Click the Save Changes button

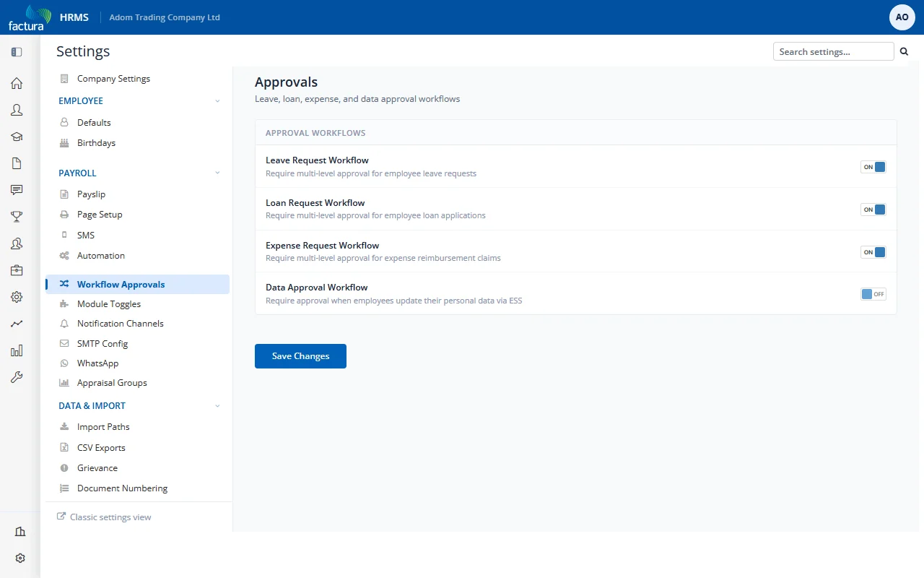tap(300, 356)
